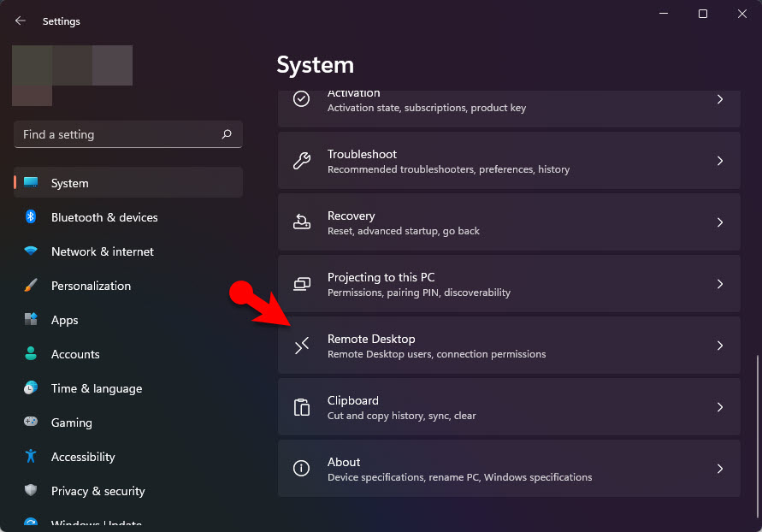Image resolution: width=762 pixels, height=532 pixels.
Task: Open About via its chevron arrow
Action: point(720,469)
